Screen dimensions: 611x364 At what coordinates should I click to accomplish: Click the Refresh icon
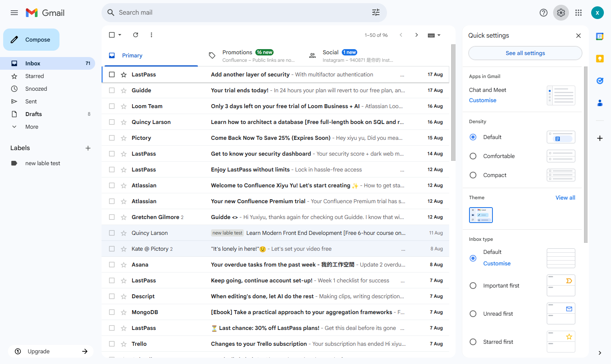pos(136,35)
